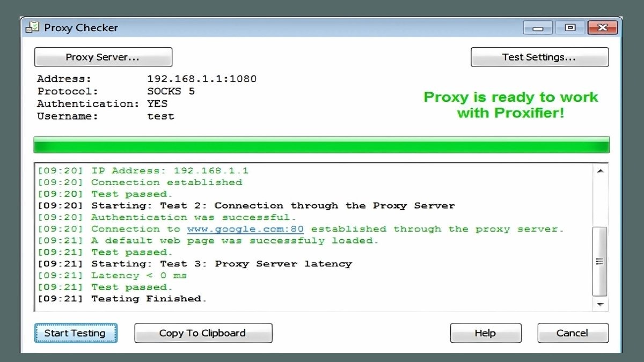Open the Proxy Server... settings
The width and height of the screenshot is (644, 362).
click(103, 57)
